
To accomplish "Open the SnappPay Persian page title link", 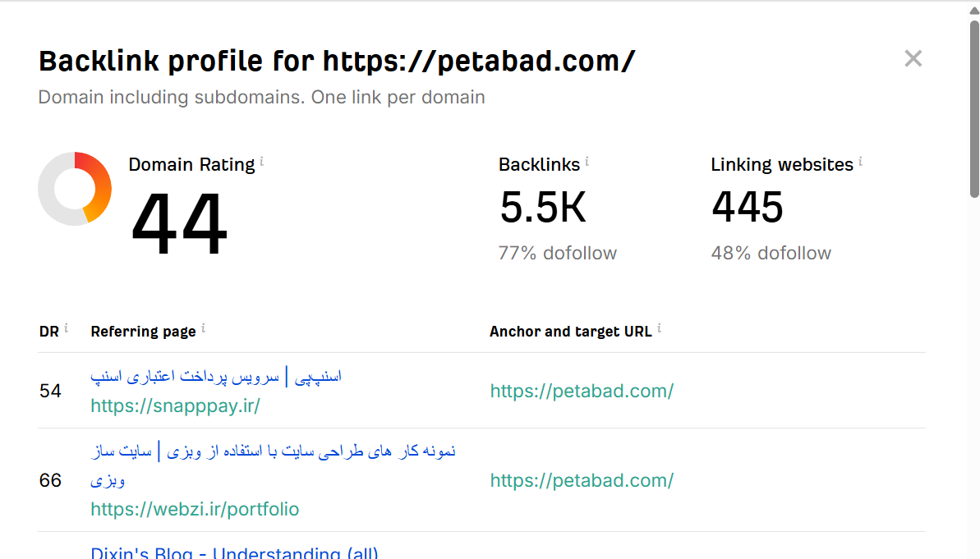I will coord(216,377).
